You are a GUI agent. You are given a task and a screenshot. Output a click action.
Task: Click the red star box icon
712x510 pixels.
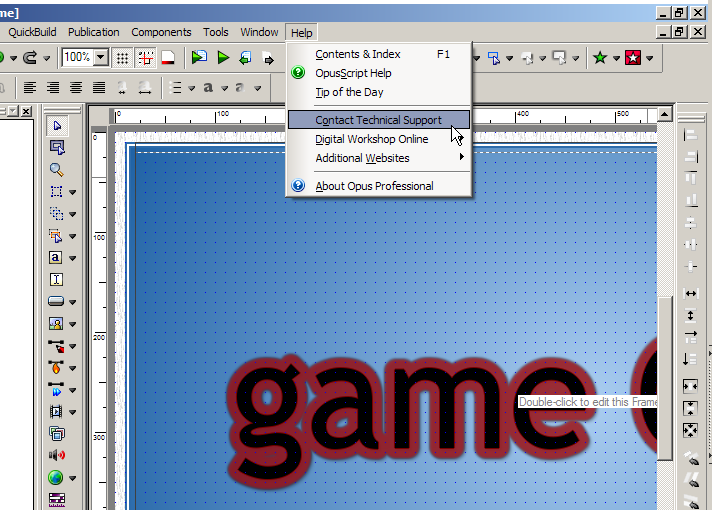click(633, 58)
